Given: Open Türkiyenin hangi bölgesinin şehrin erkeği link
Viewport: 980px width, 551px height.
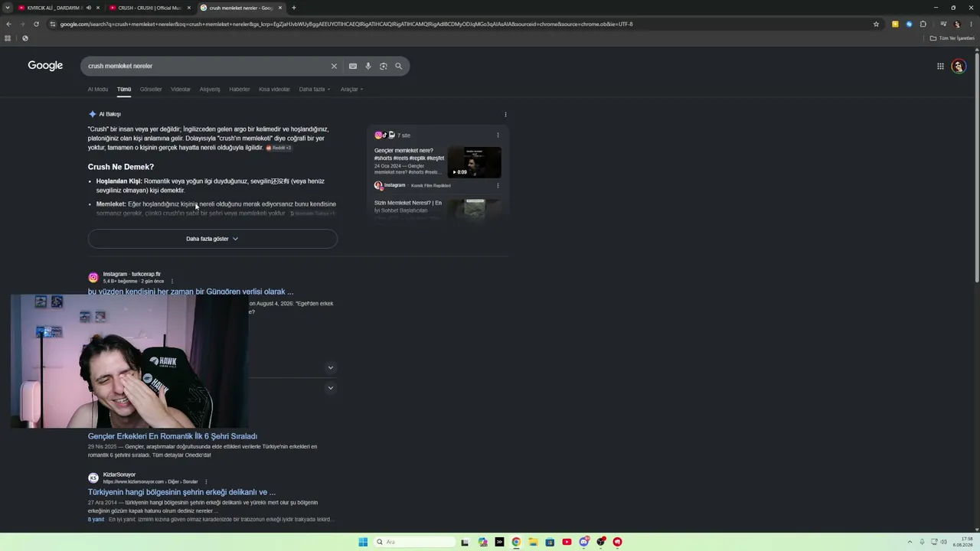Looking at the screenshot, I should pos(181,493).
